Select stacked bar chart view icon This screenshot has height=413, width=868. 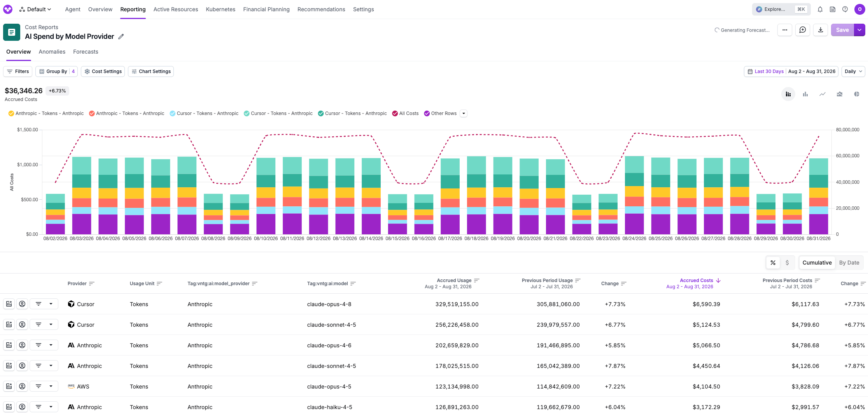(788, 94)
